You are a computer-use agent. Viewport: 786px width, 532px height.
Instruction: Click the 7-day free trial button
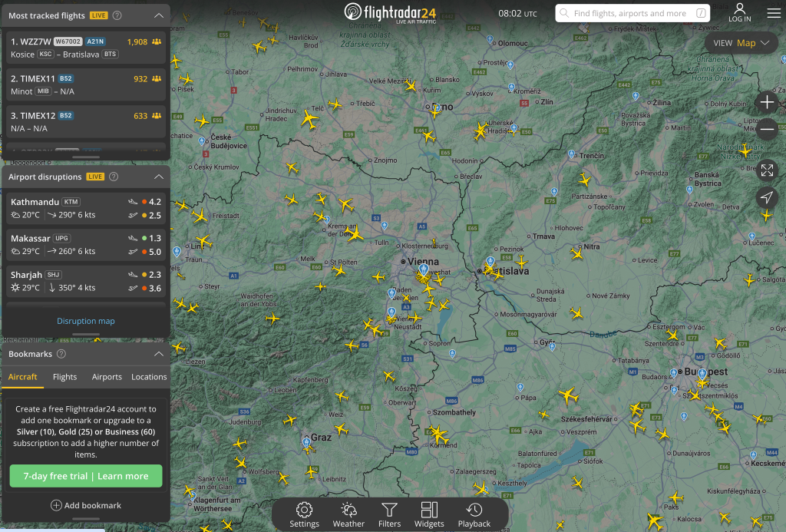pyautogui.click(x=86, y=476)
